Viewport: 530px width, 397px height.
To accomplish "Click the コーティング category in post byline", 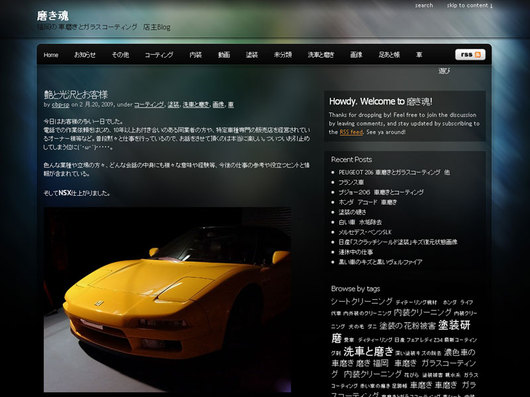I will click(149, 105).
